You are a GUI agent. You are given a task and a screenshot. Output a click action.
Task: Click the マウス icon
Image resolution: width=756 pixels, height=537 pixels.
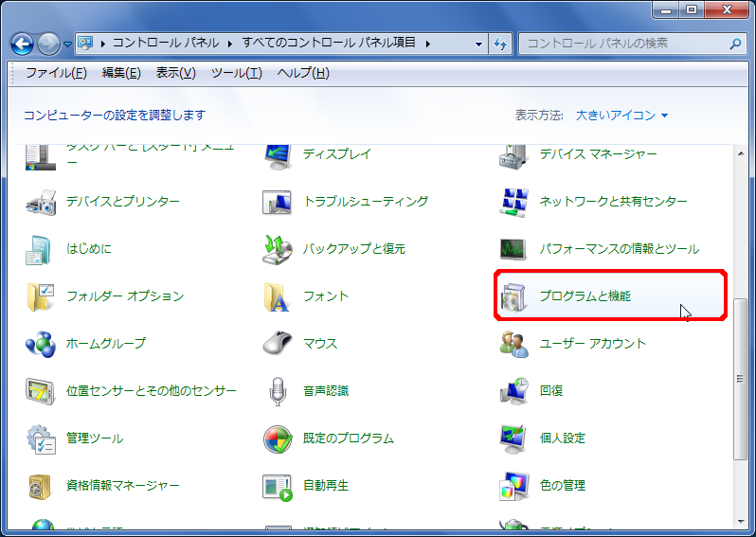(277, 344)
